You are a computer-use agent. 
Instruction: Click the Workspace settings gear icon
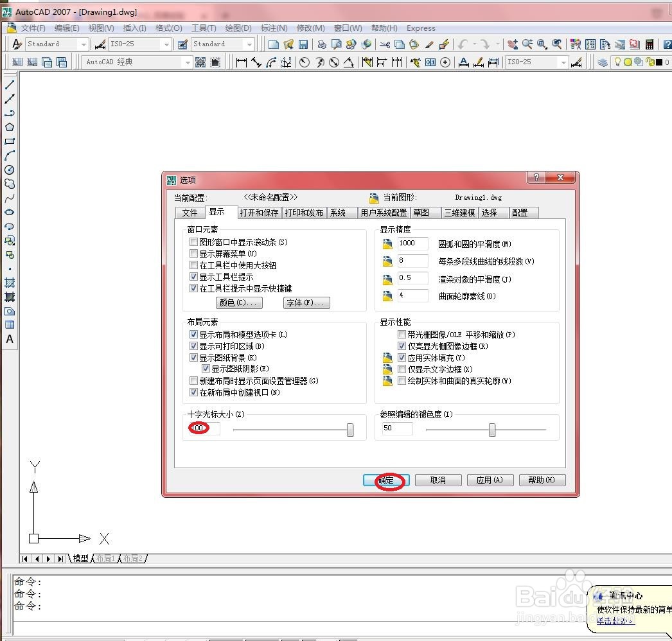pos(200,62)
